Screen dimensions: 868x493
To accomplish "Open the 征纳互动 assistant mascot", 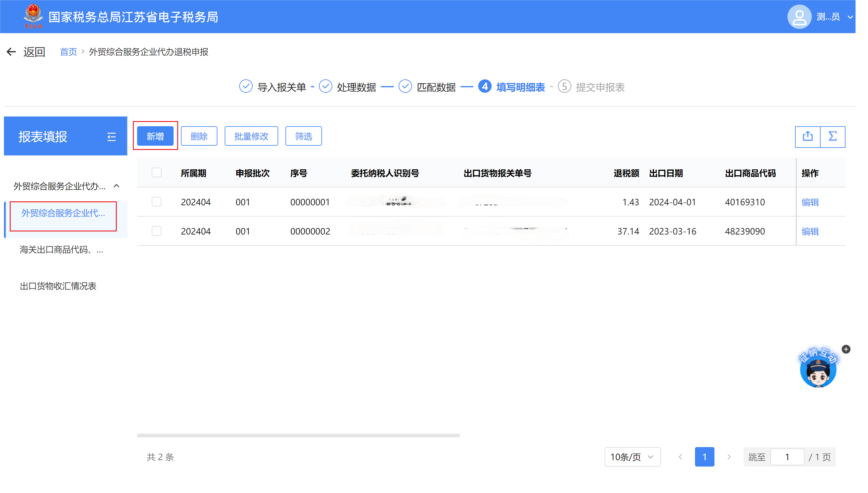I will (818, 369).
